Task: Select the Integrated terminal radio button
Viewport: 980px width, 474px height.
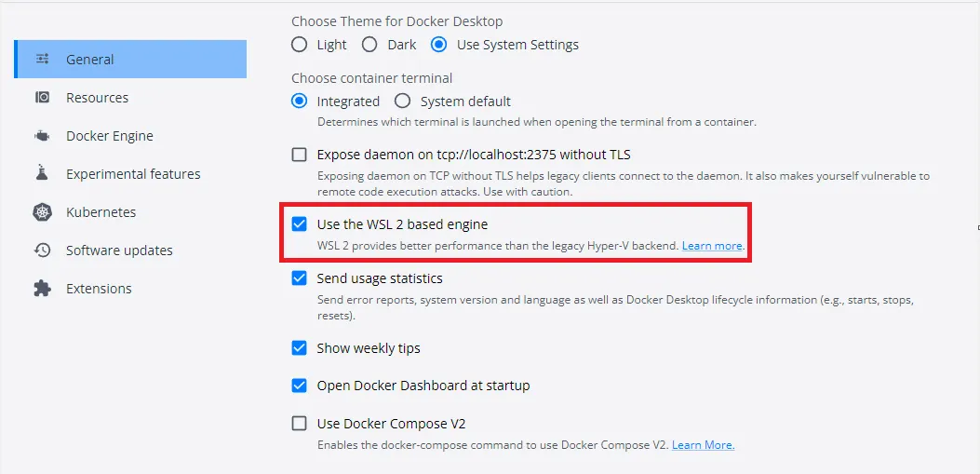Action: pyautogui.click(x=300, y=102)
